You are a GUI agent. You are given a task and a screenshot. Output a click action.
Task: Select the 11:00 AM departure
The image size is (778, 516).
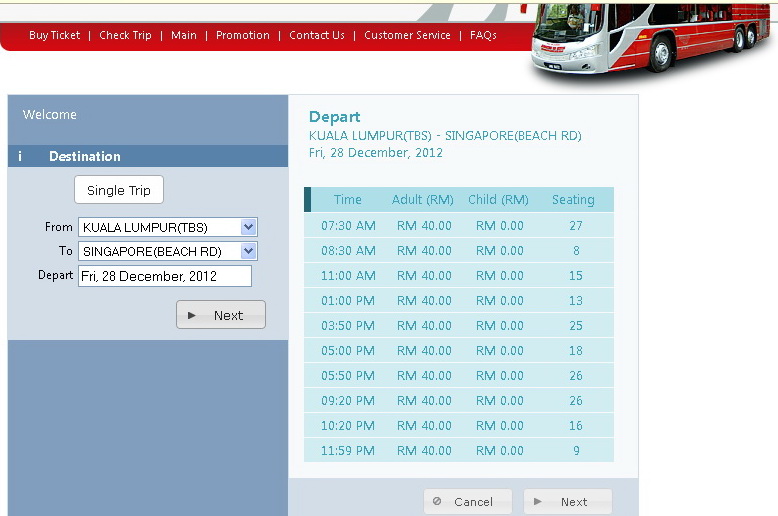pos(459,275)
